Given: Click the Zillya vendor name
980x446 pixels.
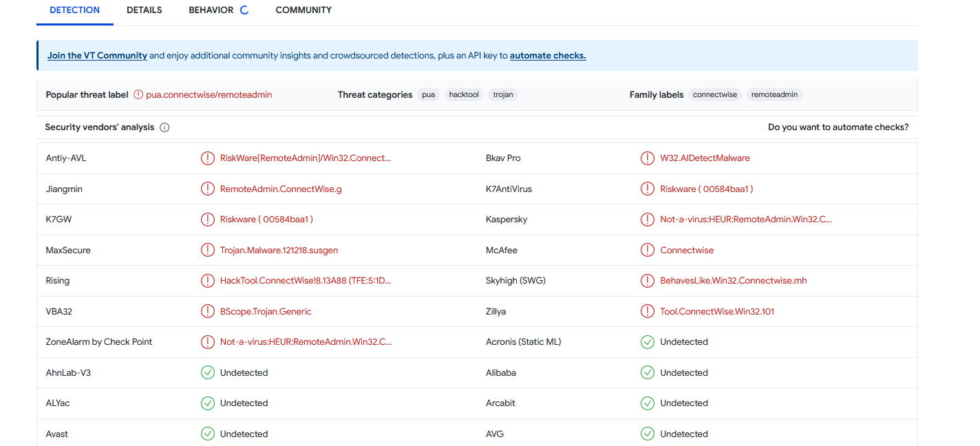Looking at the screenshot, I should click(x=496, y=312).
